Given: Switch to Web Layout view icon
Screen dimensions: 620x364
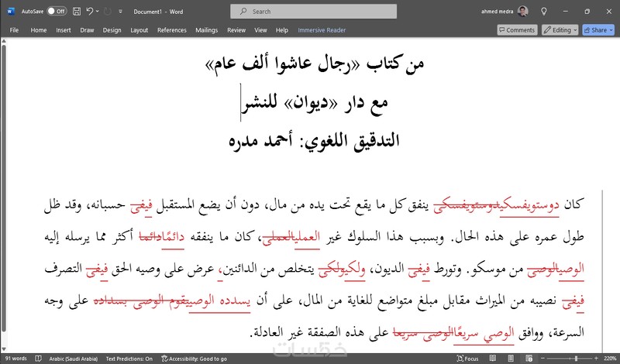Looking at the screenshot, I should [x=529, y=359].
